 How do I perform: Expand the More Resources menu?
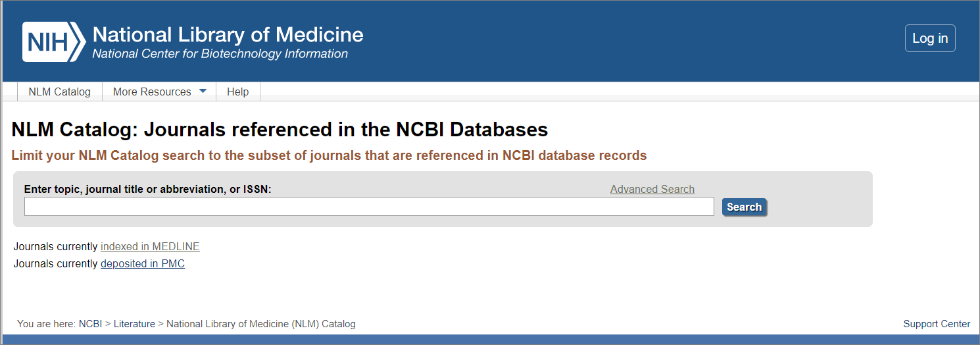(160, 92)
